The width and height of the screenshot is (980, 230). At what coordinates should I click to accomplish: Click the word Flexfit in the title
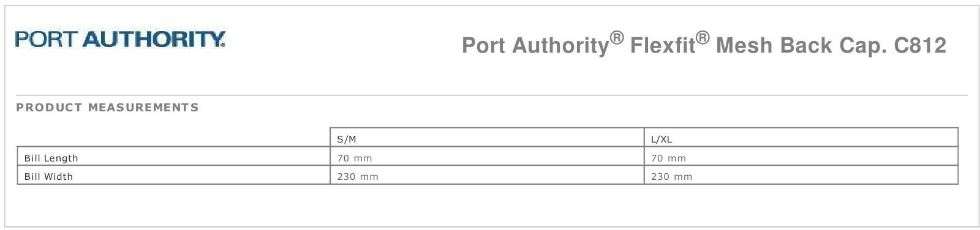click(662, 46)
